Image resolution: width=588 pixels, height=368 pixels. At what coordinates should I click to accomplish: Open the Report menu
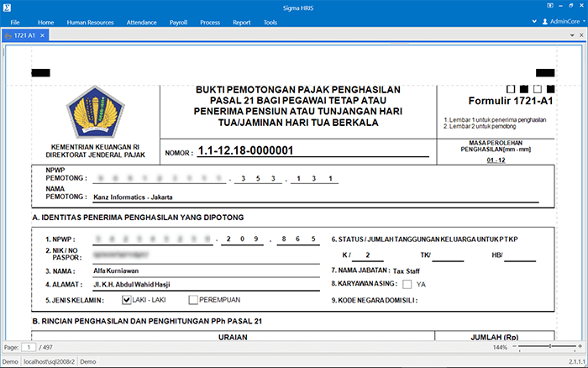pos(242,23)
